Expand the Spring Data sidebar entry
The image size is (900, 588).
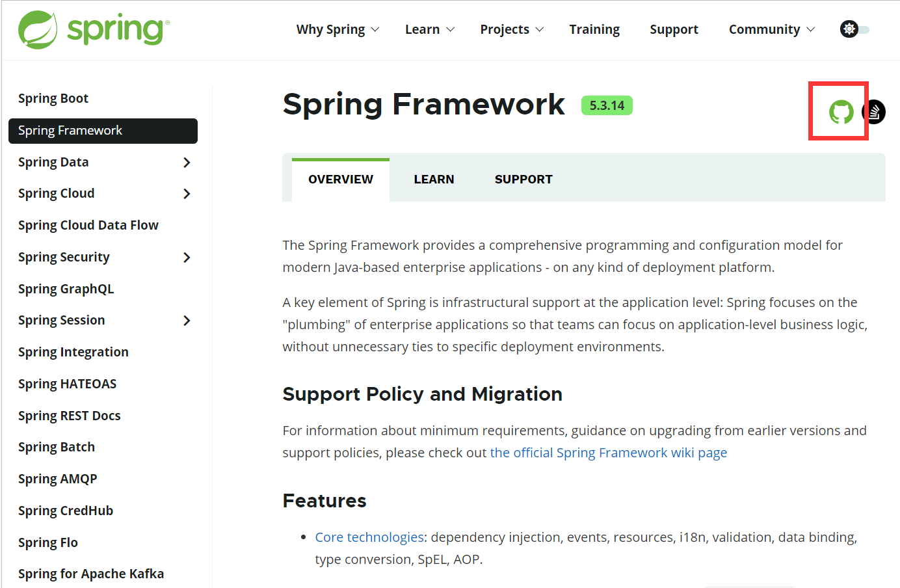(187, 163)
